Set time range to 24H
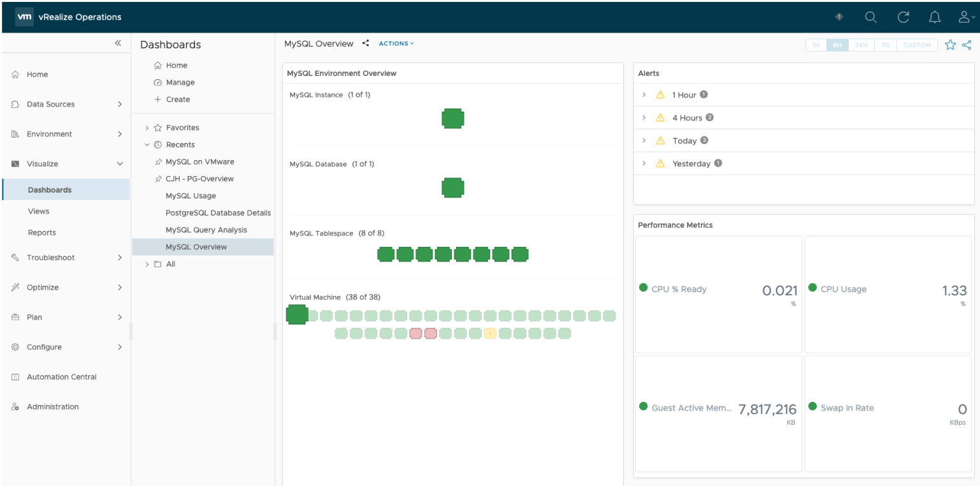980x486 pixels. pyautogui.click(x=861, y=45)
